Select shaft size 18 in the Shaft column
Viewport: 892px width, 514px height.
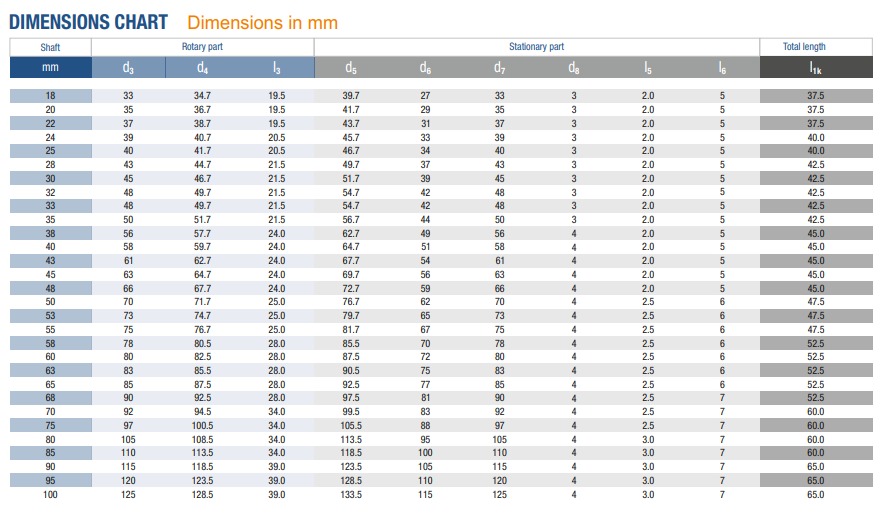[x=50, y=96]
